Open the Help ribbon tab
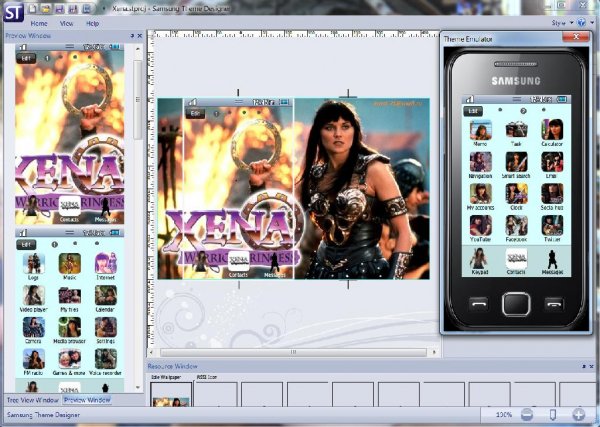Screen dimensions: 600x427 click(x=92, y=24)
